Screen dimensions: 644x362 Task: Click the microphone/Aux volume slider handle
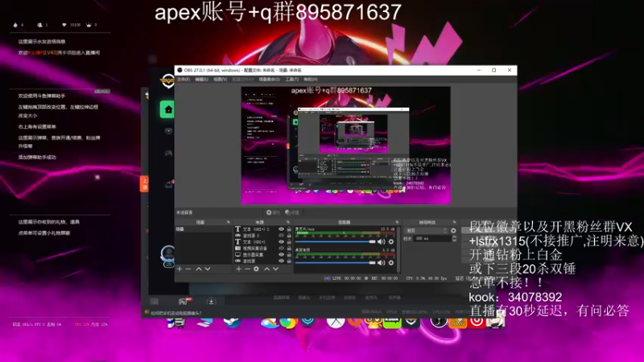372,242
